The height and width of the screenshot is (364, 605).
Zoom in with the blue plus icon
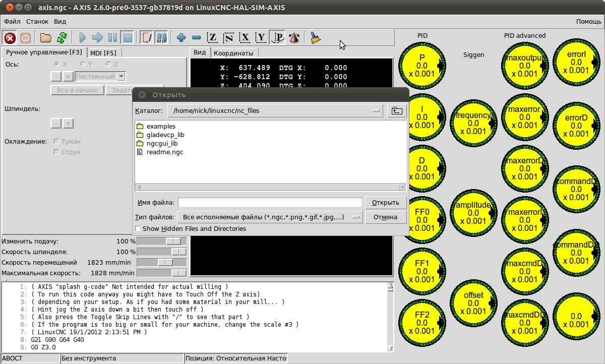click(181, 37)
